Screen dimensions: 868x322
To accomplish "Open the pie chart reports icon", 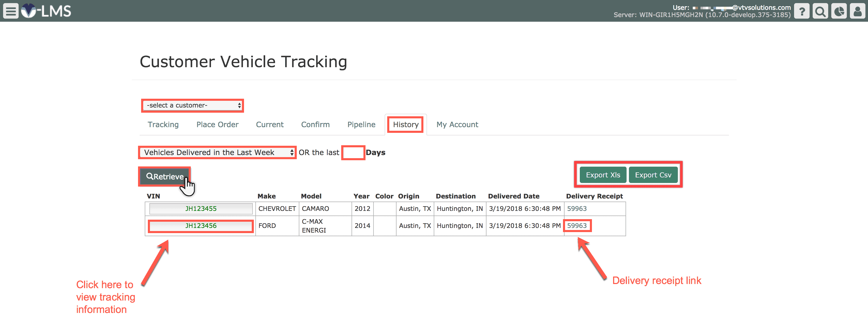I will click(x=839, y=11).
